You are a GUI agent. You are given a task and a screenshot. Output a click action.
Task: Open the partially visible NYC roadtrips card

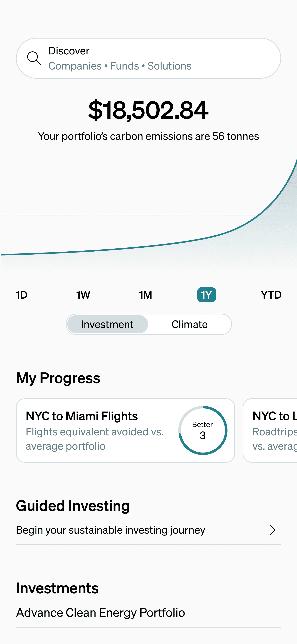(x=270, y=430)
